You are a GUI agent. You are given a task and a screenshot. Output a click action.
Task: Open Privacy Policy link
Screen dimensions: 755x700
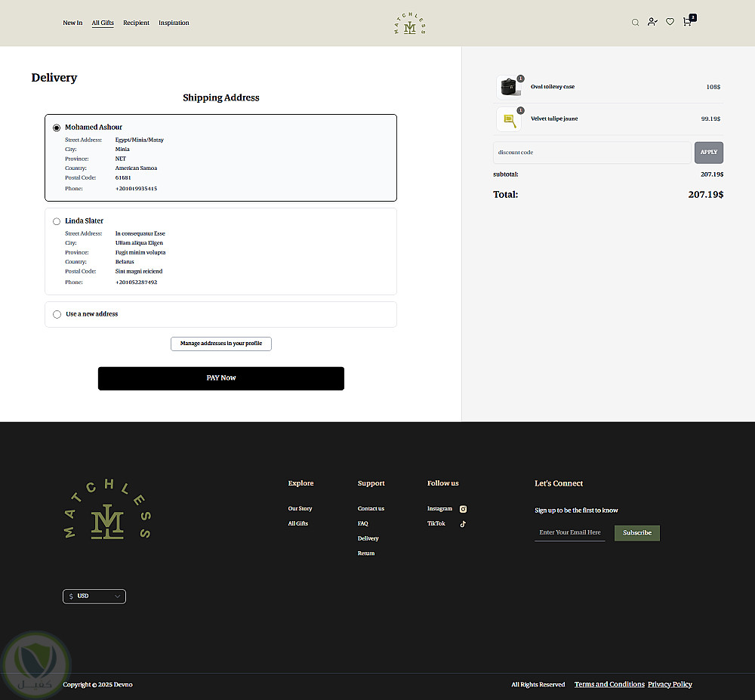coord(670,685)
